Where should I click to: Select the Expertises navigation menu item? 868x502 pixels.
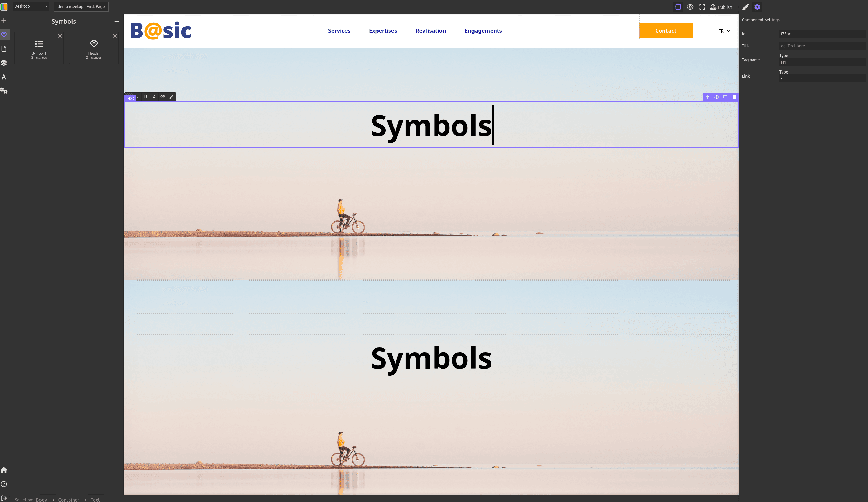(383, 31)
